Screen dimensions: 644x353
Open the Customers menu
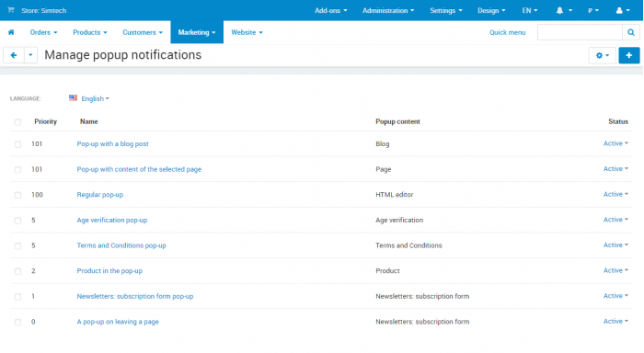point(143,32)
